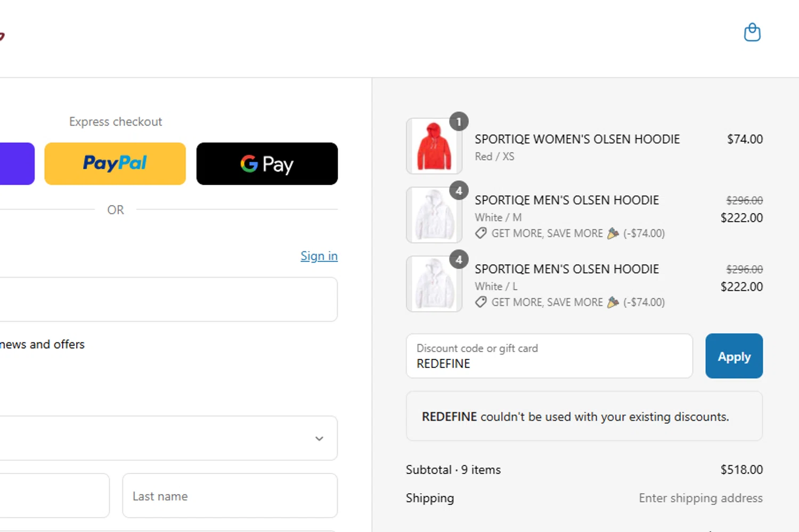Click the purple Shop Pay button
Screen dimensions: 799x532
point(17,163)
